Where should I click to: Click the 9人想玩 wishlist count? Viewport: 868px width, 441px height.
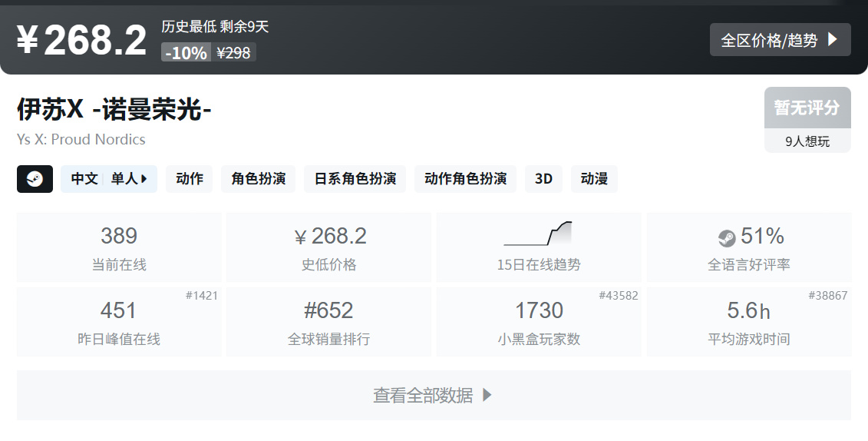pos(807,141)
